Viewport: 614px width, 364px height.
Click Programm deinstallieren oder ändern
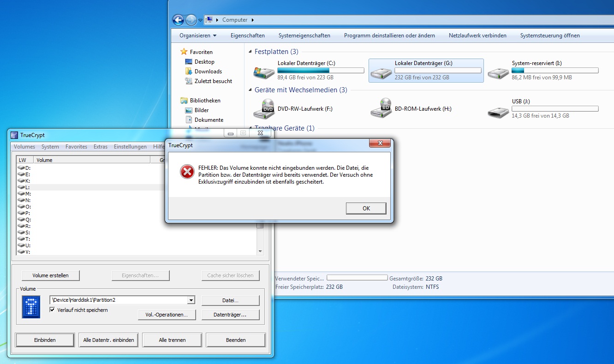(389, 36)
